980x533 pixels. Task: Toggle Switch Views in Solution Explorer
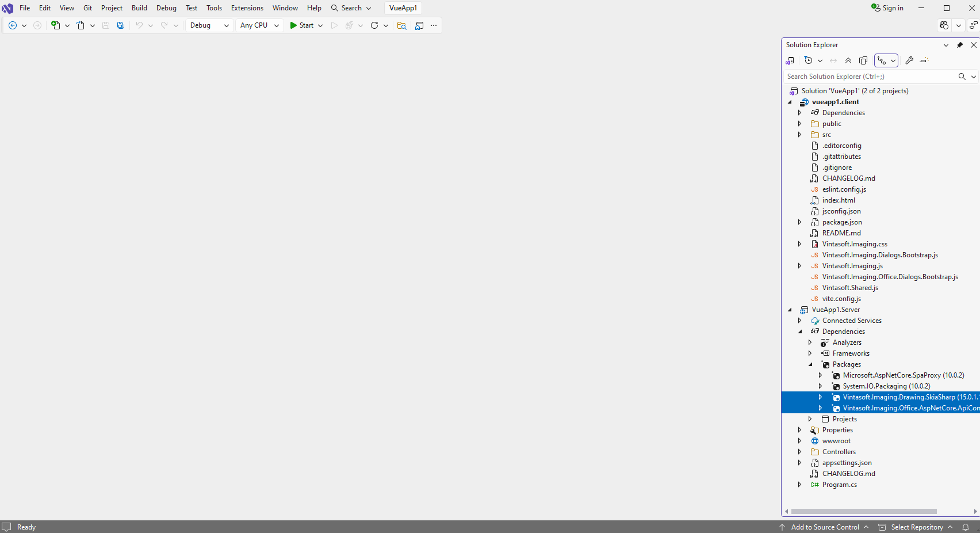point(790,60)
